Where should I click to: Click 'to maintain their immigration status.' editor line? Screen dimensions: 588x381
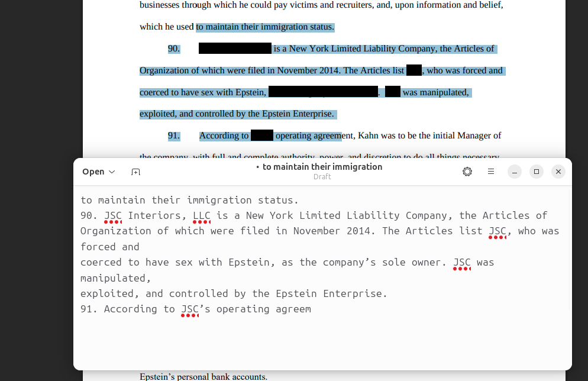pos(189,200)
